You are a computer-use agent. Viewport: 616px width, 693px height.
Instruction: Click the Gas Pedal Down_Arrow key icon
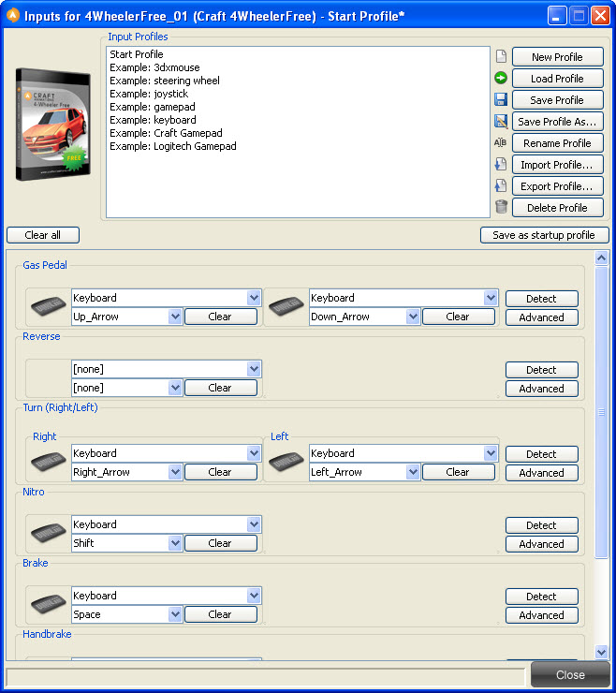click(286, 306)
